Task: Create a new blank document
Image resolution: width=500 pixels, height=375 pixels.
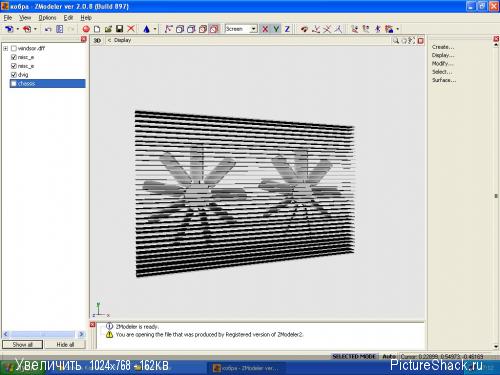Action: coord(97,29)
